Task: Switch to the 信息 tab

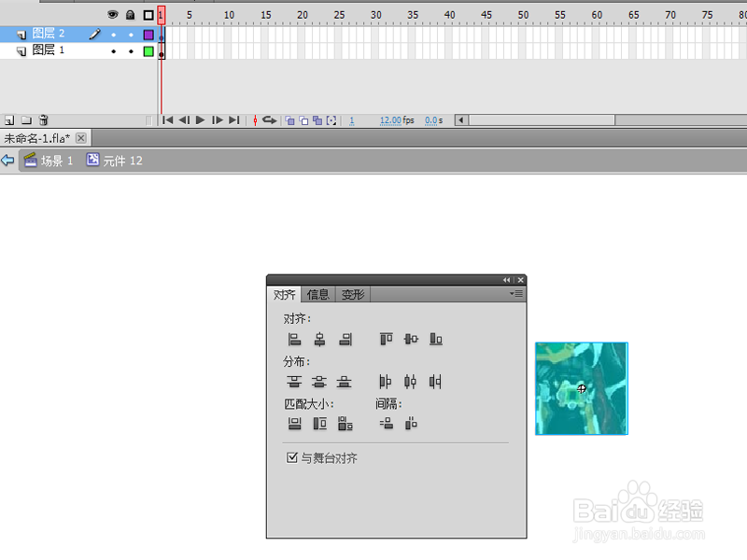Action: tap(317, 295)
